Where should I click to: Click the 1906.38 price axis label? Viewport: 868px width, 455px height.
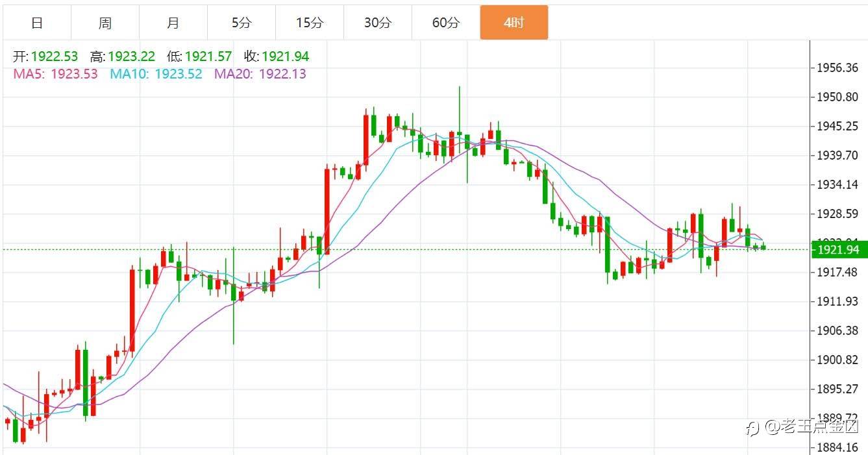point(837,330)
